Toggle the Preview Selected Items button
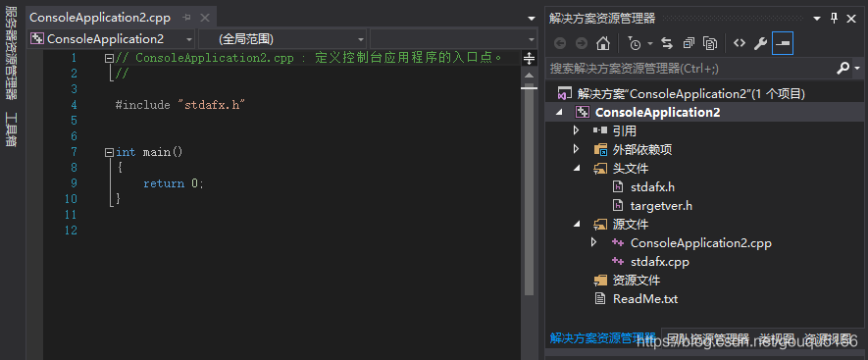Viewport: 868px width, 360px height. click(x=783, y=43)
